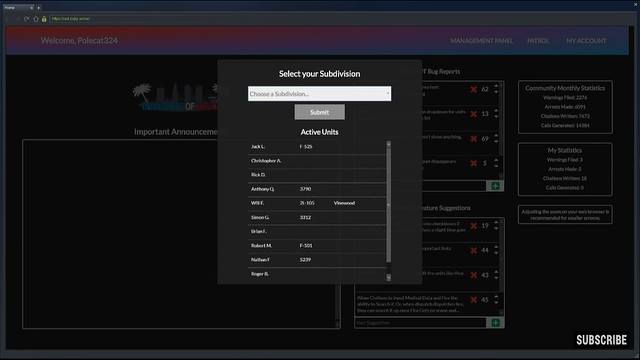Open the My Account menu
This screenshot has width=640, height=360.
586,41
